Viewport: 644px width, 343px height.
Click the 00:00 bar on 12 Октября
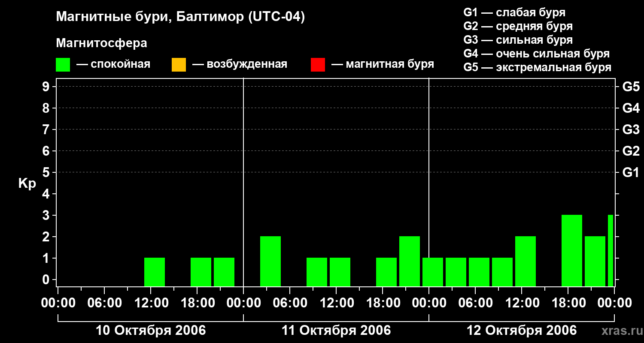pos(433,272)
